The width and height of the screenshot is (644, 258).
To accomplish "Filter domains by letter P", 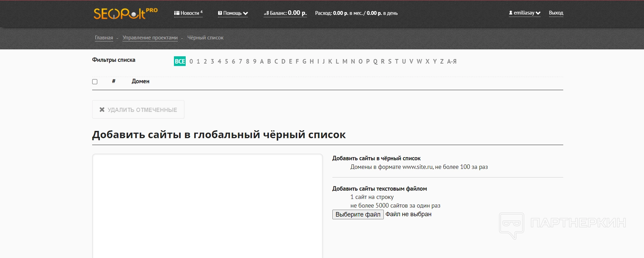I will (368, 61).
